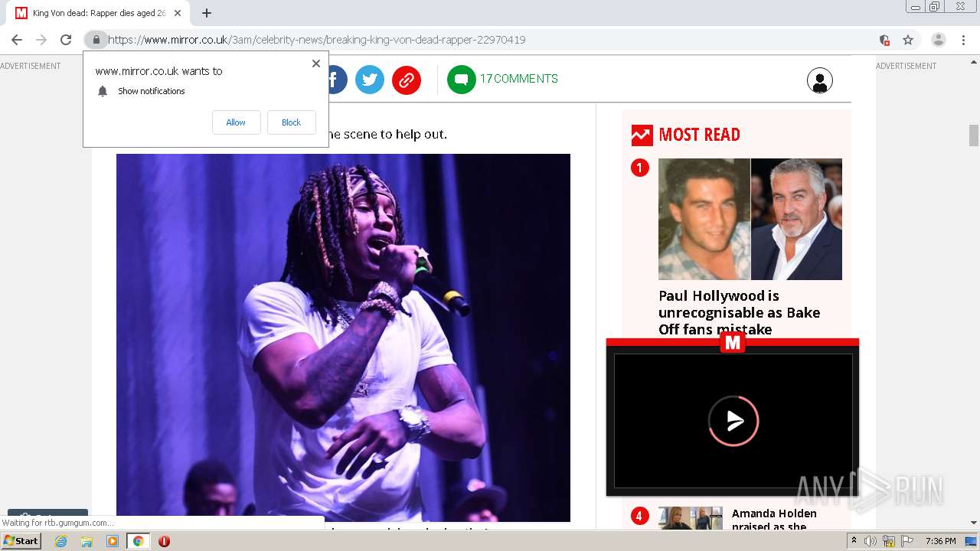Viewport: 980px width, 551px height.
Task: Open the file explorer folder taskbar icon
Action: click(x=87, y=541)
